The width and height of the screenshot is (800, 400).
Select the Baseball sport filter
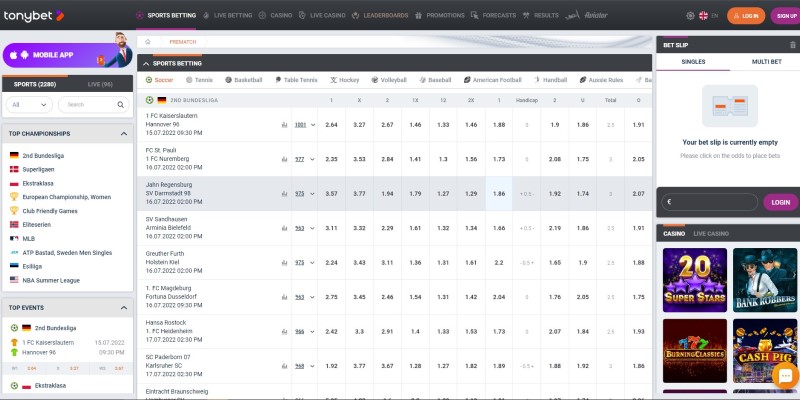(435, 80)
